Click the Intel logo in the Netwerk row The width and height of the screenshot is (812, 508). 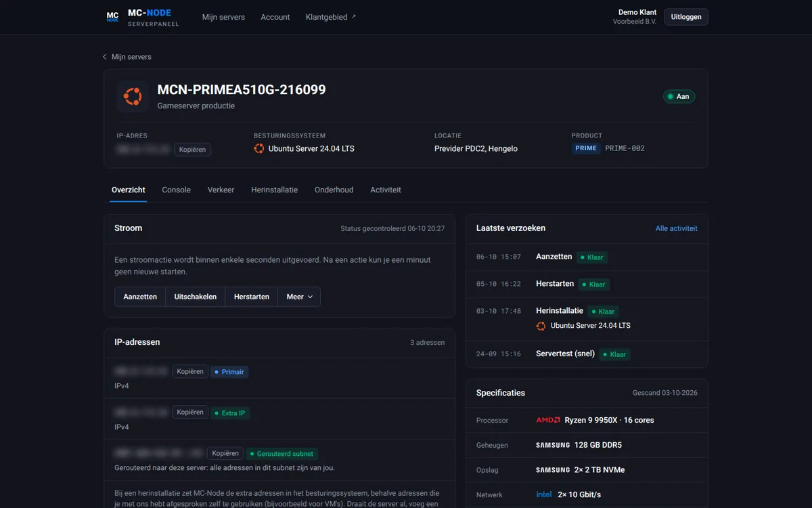pyautogui.click(x=544, y=494)
